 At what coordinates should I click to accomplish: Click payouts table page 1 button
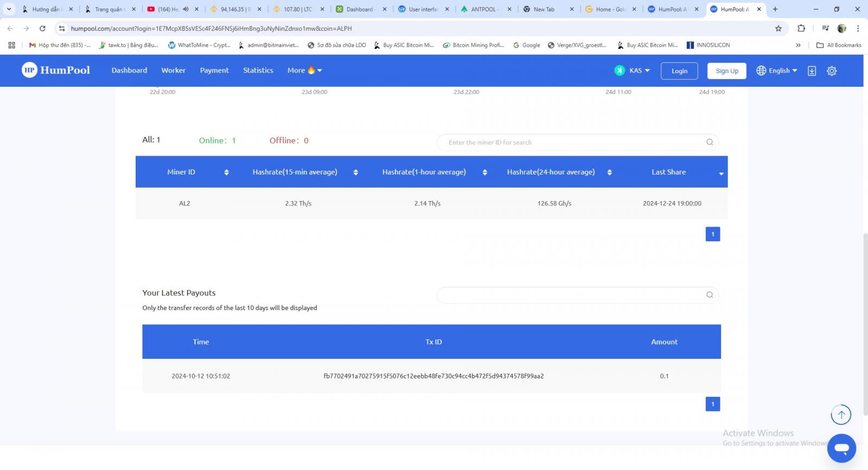click(713, 404)
